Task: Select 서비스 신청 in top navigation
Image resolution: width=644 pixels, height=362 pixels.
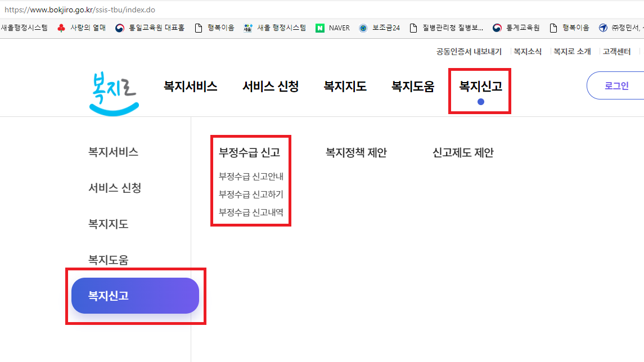Action: 271,87
